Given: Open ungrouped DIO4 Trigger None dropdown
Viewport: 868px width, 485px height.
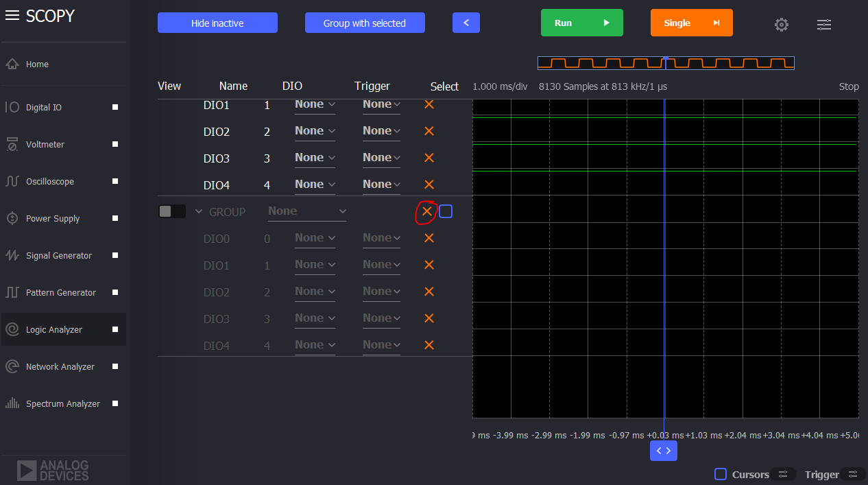Looking at the screenshot, I should pyautogui.click(x=381, y=185).
